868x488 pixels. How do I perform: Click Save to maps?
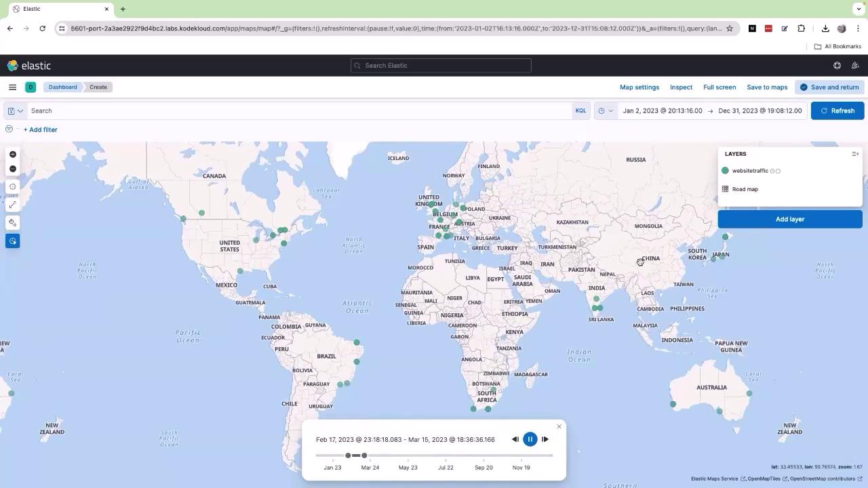767,87
